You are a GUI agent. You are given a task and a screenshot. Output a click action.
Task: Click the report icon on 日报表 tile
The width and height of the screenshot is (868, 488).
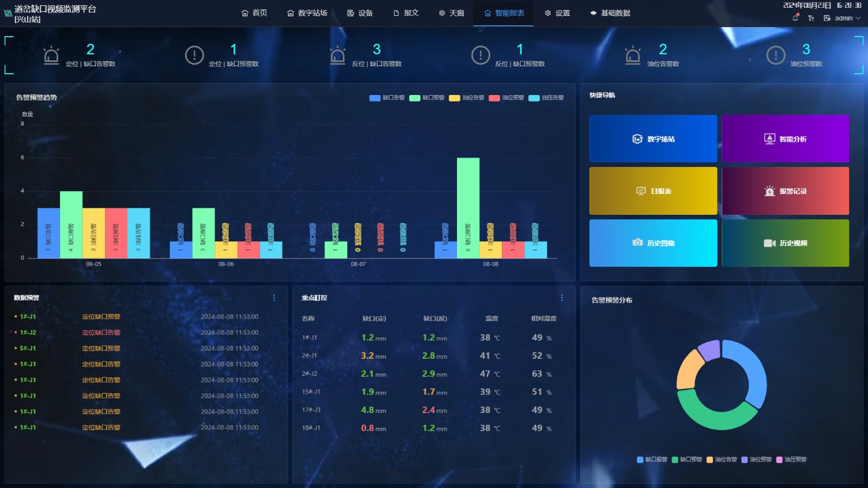pos(641,191)
